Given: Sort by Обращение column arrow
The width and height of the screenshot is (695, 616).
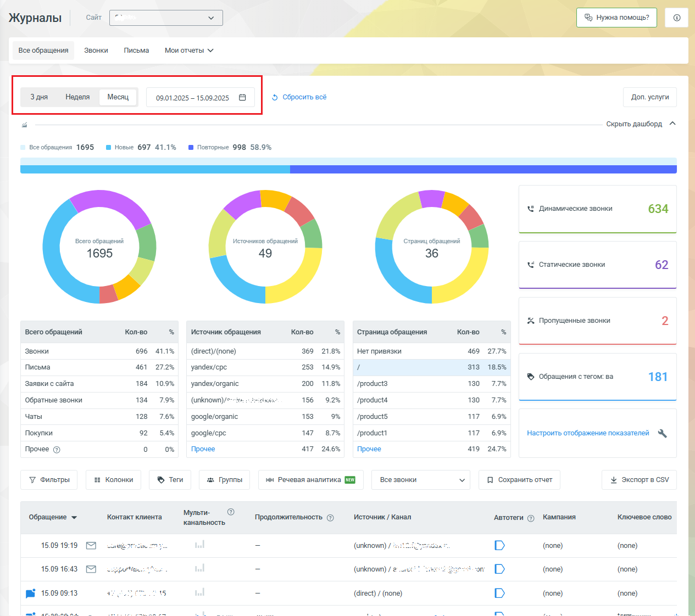Looking at the screenshot, I should click(x=74, y=518).
